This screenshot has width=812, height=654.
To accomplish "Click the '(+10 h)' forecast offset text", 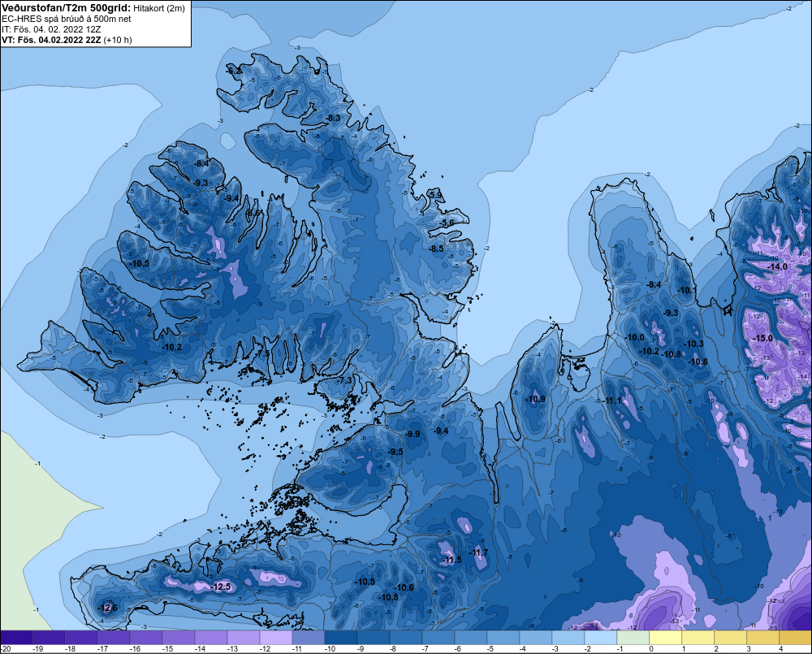I will click(118, 40).
